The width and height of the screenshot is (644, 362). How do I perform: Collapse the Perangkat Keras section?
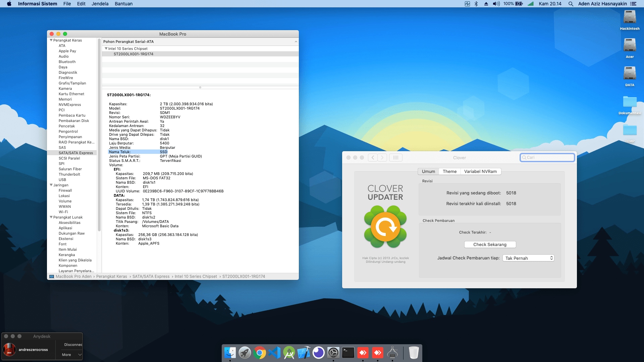click(51, 40)
